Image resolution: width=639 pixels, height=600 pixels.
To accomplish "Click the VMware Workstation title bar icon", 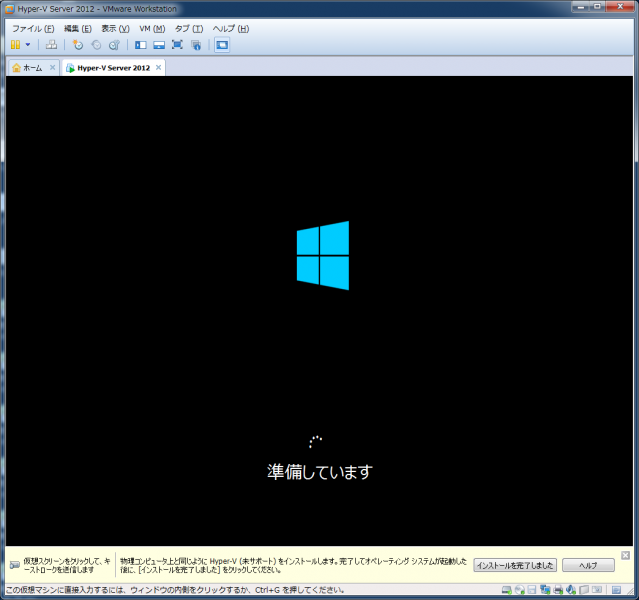I will coord(9,9).
